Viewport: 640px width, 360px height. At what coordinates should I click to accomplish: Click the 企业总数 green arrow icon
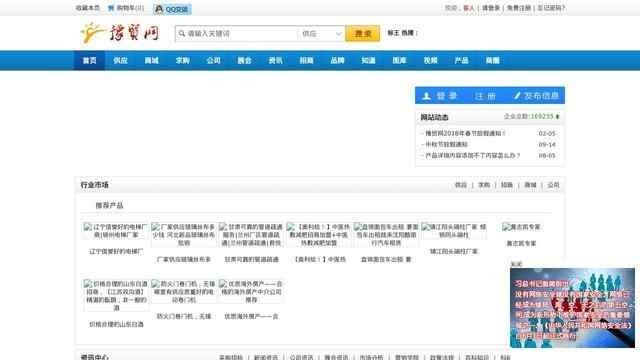coord(558,117)
